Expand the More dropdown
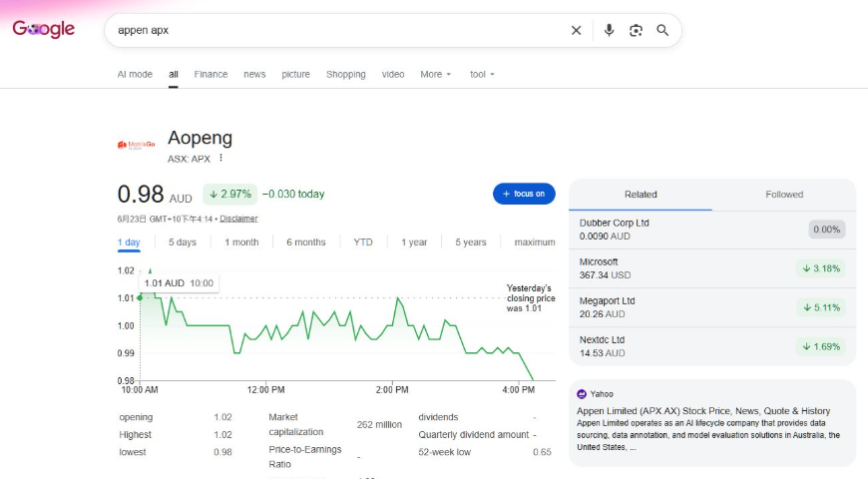The width and height of the screenshot is (868, 479). (436, 74)
